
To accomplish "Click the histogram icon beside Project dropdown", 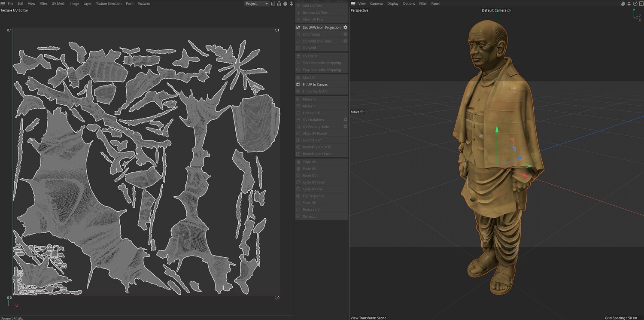I will click(273, 3).
